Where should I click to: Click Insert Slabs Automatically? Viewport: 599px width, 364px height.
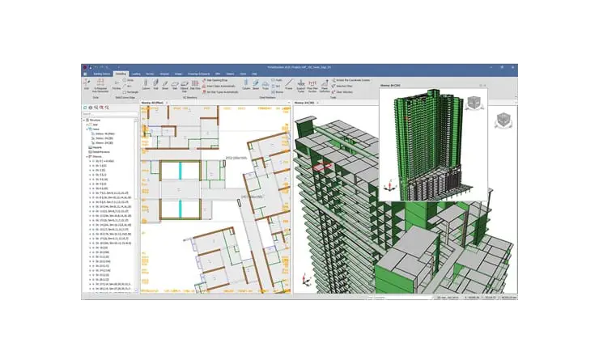point(219,87)
